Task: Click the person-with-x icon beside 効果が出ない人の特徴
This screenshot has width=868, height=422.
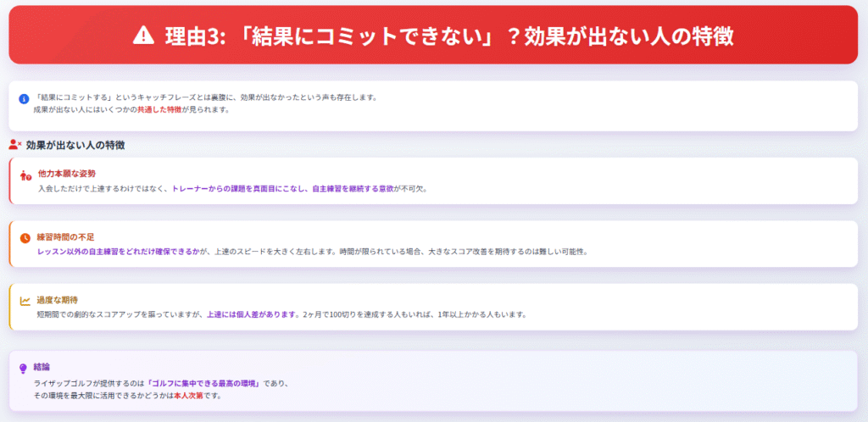Action: pyautogui.click(x=15, y=146)
